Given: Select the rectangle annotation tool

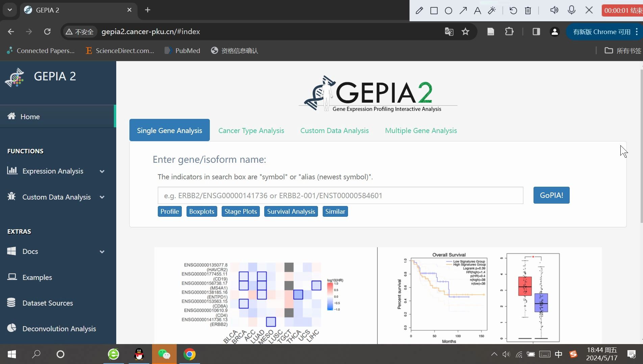Looking at the screenshot, I should click(x=434, y=10).
